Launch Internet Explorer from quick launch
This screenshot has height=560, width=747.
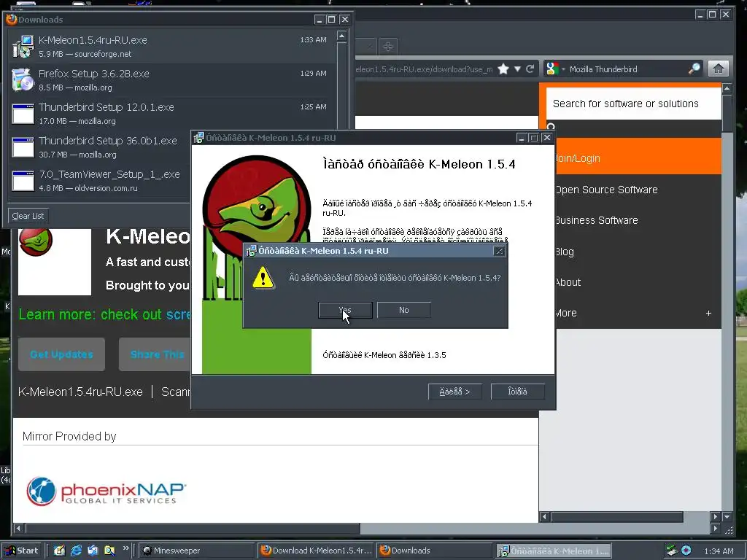pyautogui.click(x=76, y=551)
